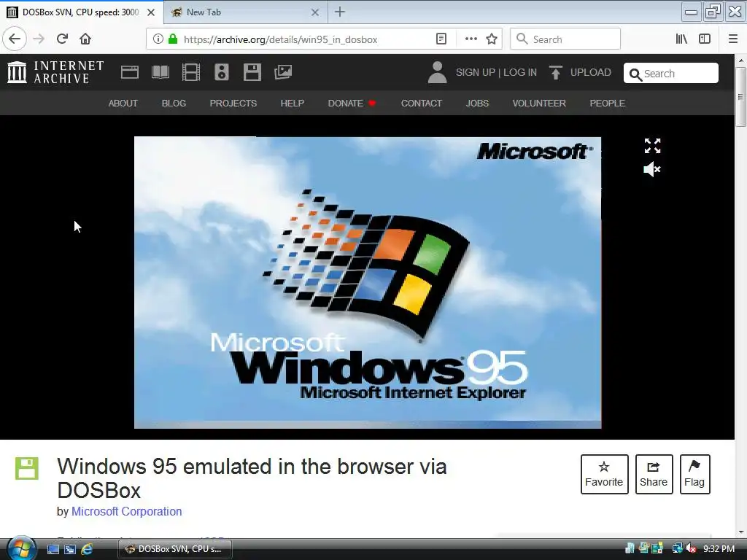Screen dimensions: 747x560
Task: Open the PEOPLE menu item
Action: coord(608,104)
